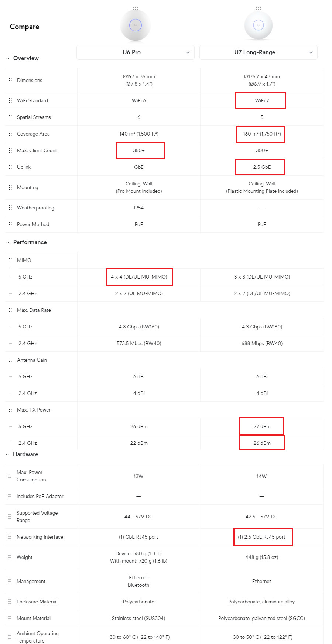Viewport: 332px width, 644px height.
Task: Click drag handle icon beside Max. Data Rate
Action: (x=10, y=310)
